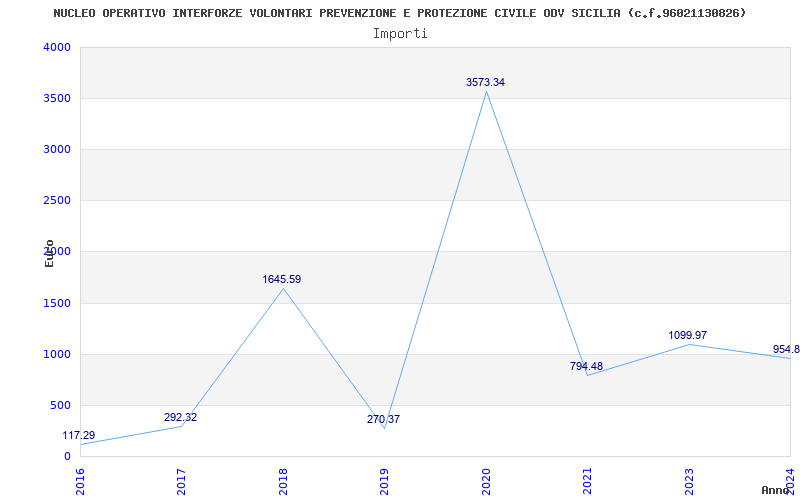Click the 2016 x-axis year label
Image resolution: width=800 pixels, height=500 pixels.
[80, 482]
